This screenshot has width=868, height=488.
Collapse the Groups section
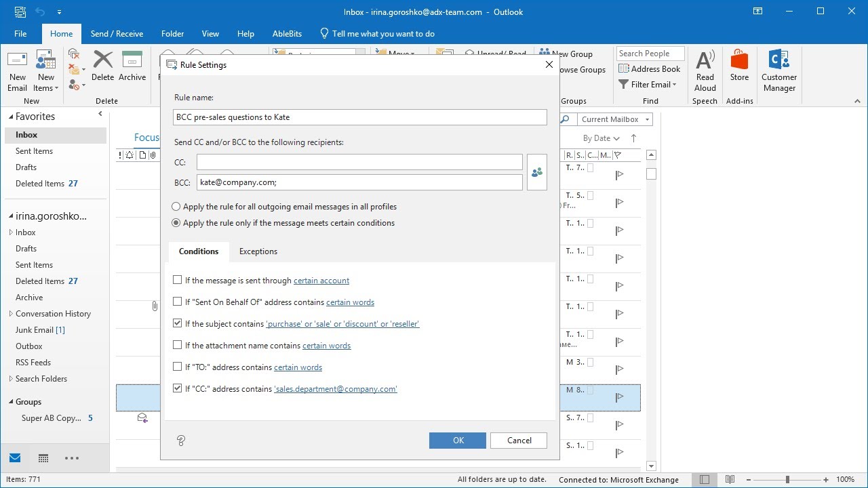click(x=10, y=402)
